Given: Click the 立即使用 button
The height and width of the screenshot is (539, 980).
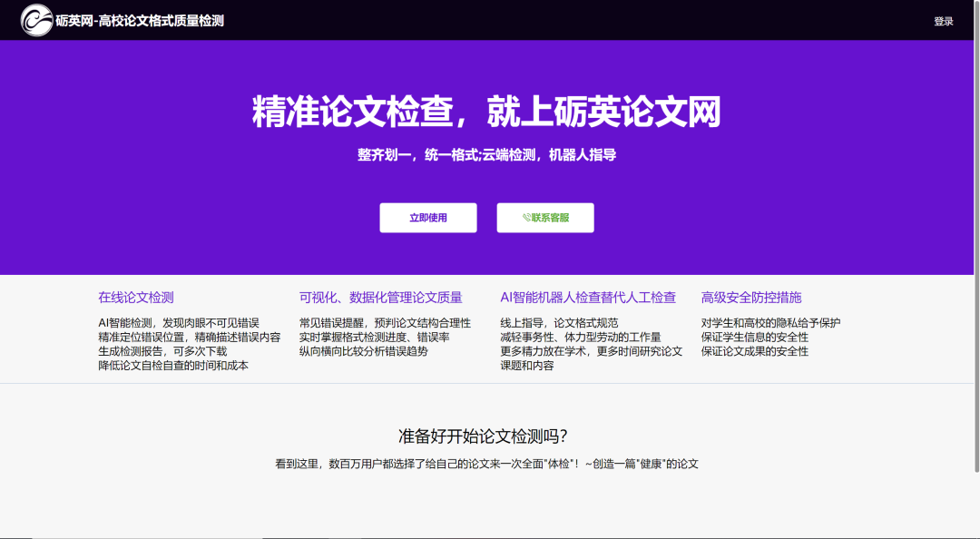Looking at the screenshot, I should pos(428,218).
